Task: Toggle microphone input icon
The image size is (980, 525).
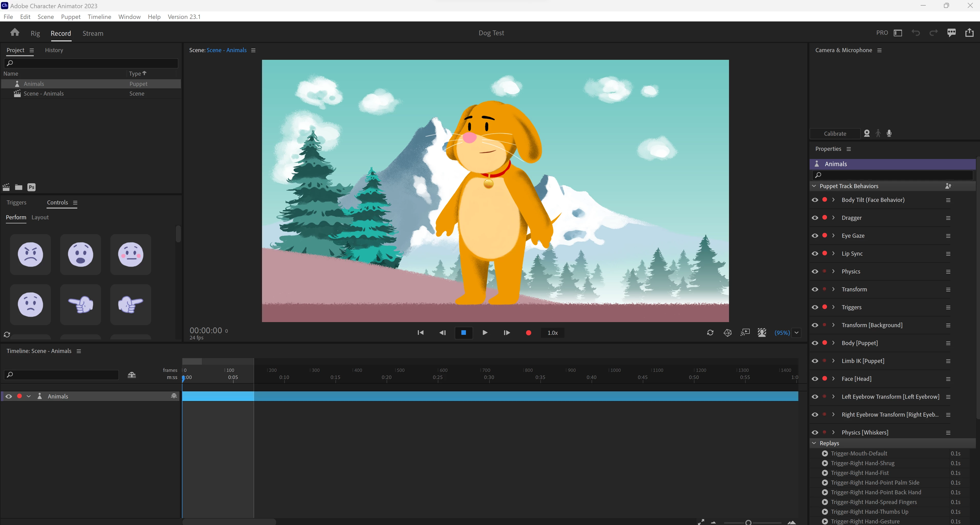Action: [889, 133]
